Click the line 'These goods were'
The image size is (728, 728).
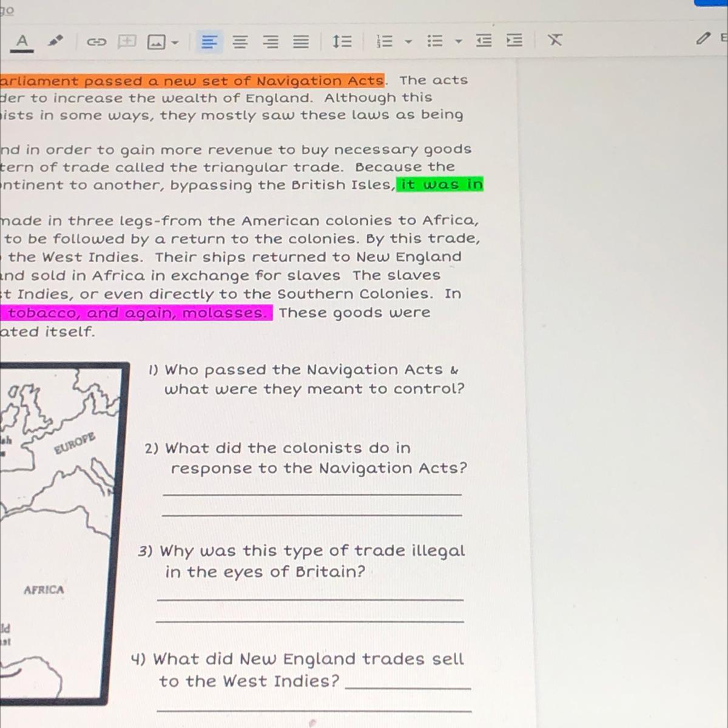coord(355,313)
